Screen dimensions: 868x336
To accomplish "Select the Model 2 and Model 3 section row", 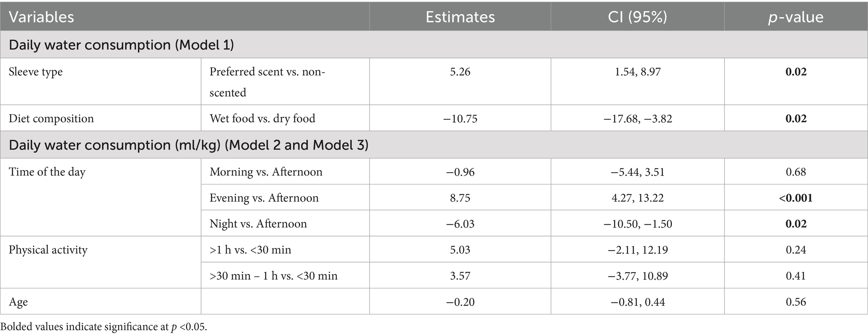I will 189,145.
